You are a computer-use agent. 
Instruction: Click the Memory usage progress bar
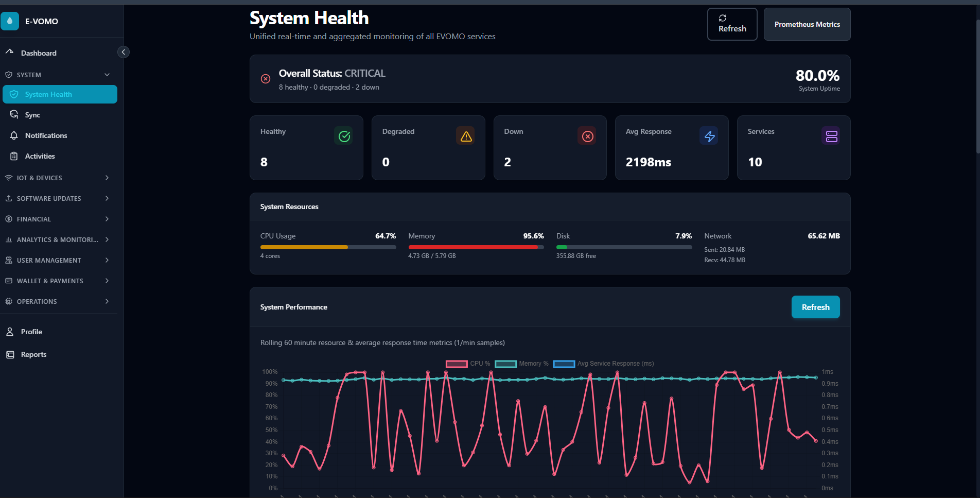pyautogui.click(x=476, y=247)
